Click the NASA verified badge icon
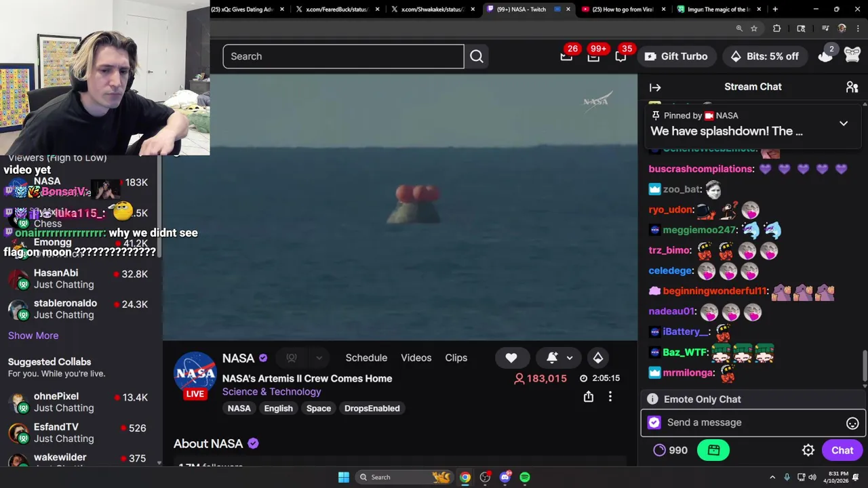The width and height of the screenshot is (868, 488). (263, 358)
